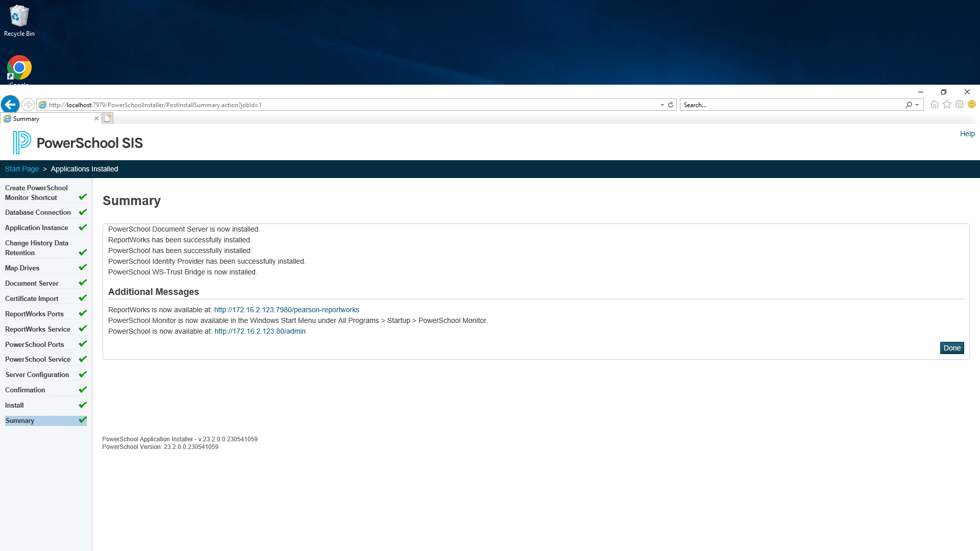This screenshot has height=551, width=980.
Task: Click the browser forward arrow button
Action: pos(29,105)
